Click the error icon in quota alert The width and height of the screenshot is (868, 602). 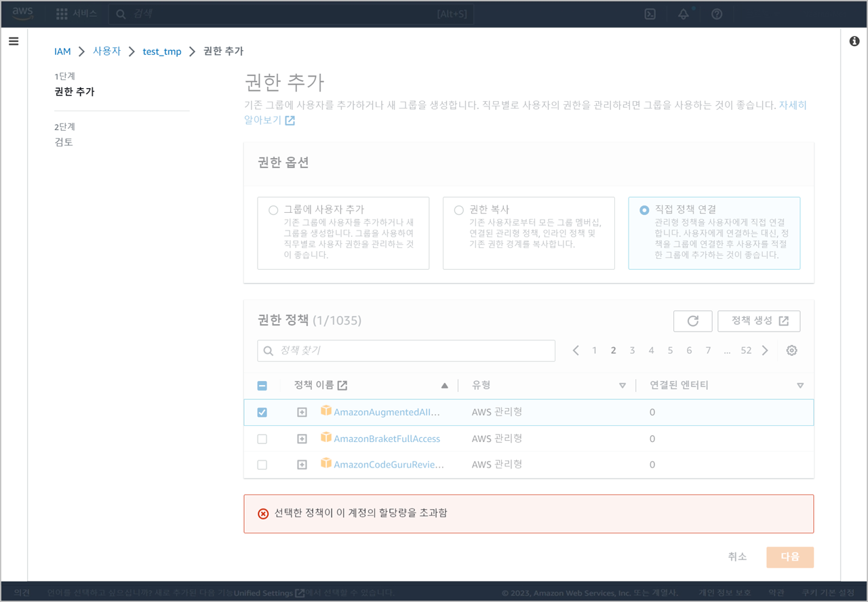click(x=263, y=514)
